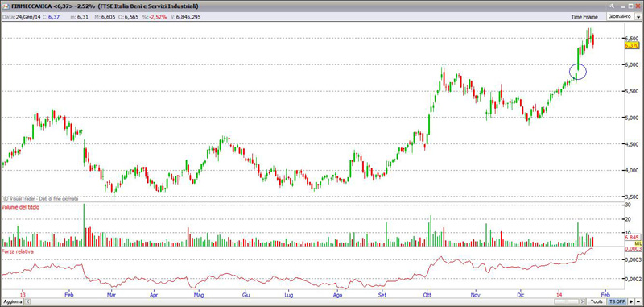The height and width of the screenshot is (307, 644).
Task: Click the red 14 year label on time axis
Action: pos(559,295)
